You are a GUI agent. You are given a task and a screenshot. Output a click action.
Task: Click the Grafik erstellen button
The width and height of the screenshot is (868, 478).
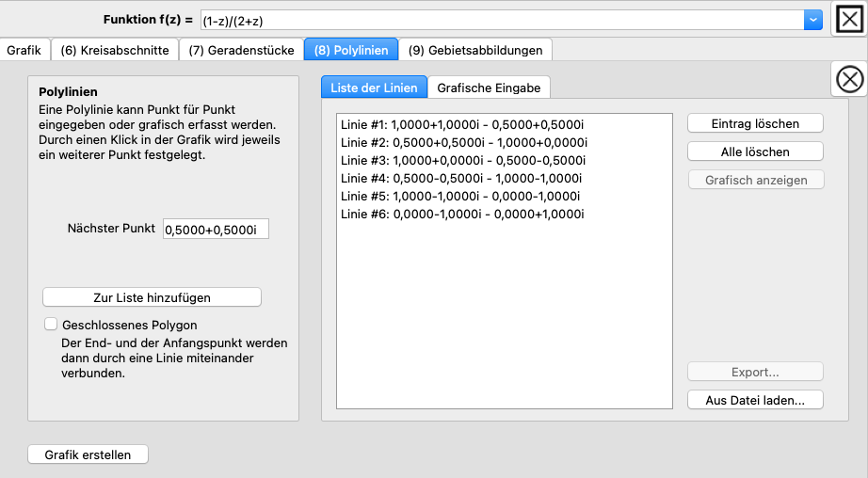coord(88,454)
